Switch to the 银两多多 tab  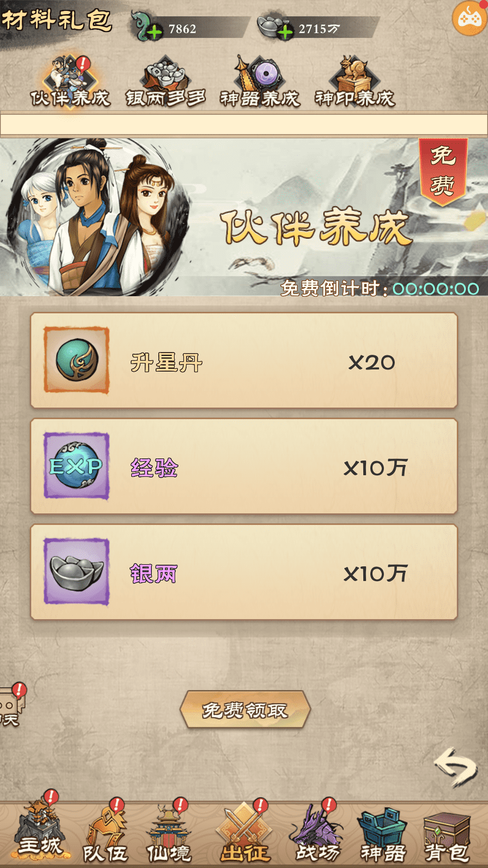pos(165,81)
